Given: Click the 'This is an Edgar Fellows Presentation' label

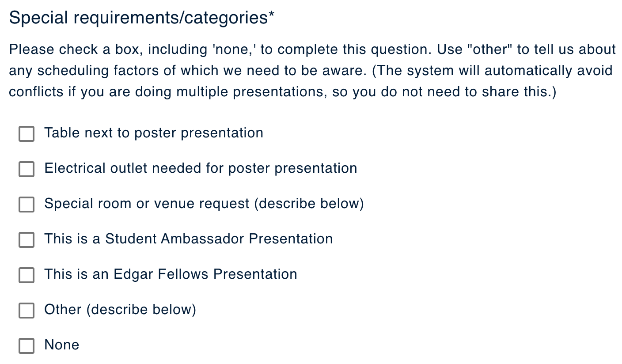Looking at the screenshot, I should tap(171, 274).
